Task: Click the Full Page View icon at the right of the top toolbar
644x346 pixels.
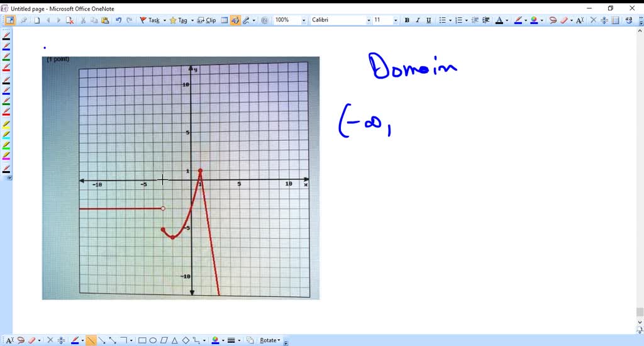Action: tap(615, 20)
